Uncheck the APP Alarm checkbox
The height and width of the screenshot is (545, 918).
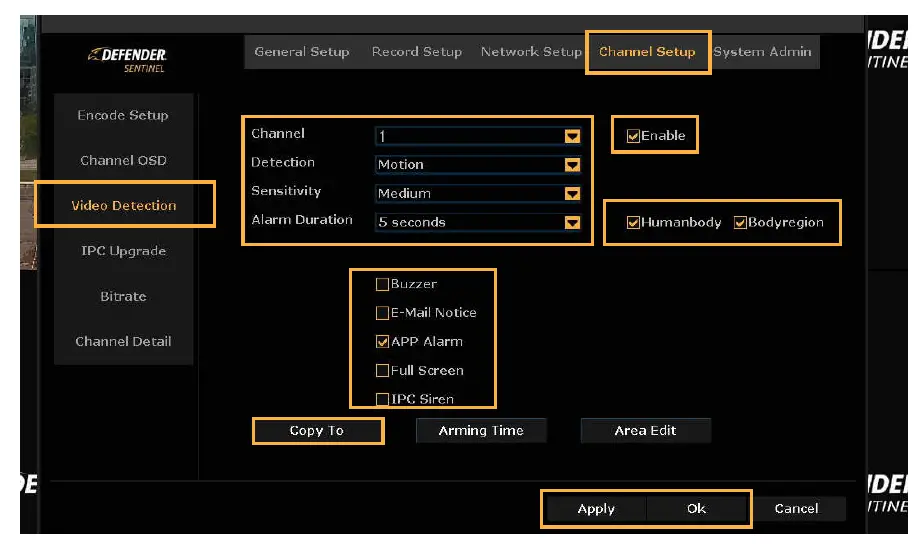382,342
